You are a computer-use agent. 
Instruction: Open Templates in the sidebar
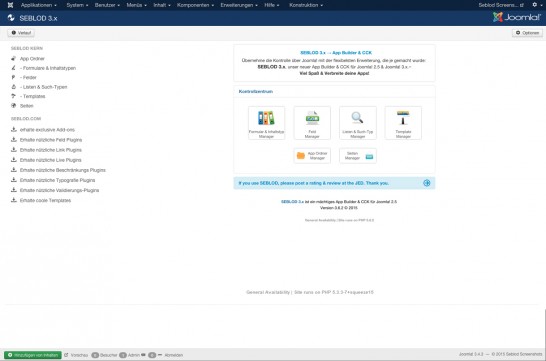click(32, 96)
